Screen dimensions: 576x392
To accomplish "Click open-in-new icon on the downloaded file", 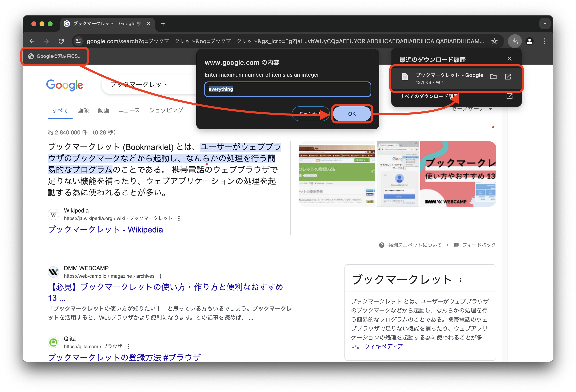I will [508, 77].
